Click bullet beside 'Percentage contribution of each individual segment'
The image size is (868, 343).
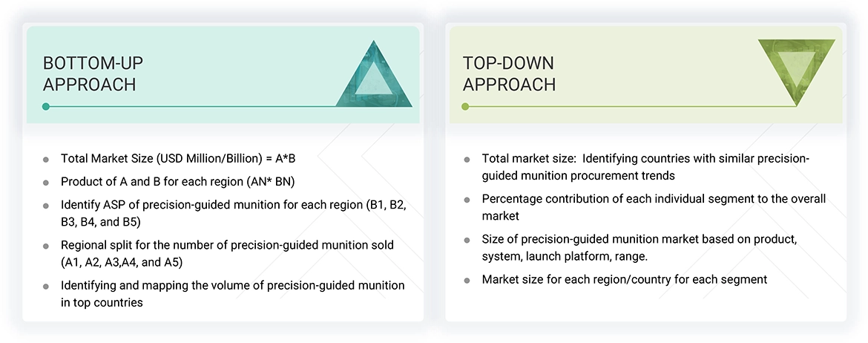point(467,200)
